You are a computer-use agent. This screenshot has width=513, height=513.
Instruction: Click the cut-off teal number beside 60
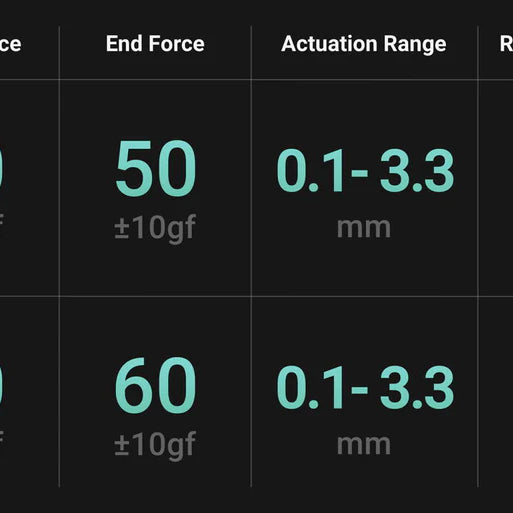1,387
